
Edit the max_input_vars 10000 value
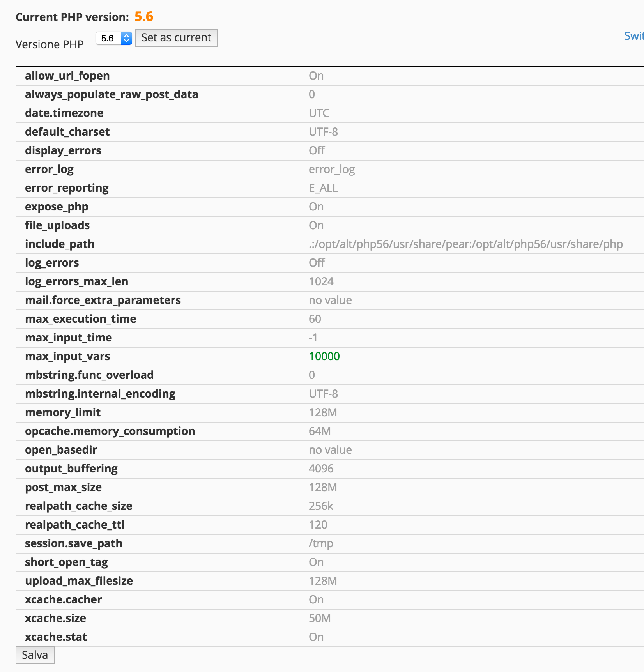324,356
